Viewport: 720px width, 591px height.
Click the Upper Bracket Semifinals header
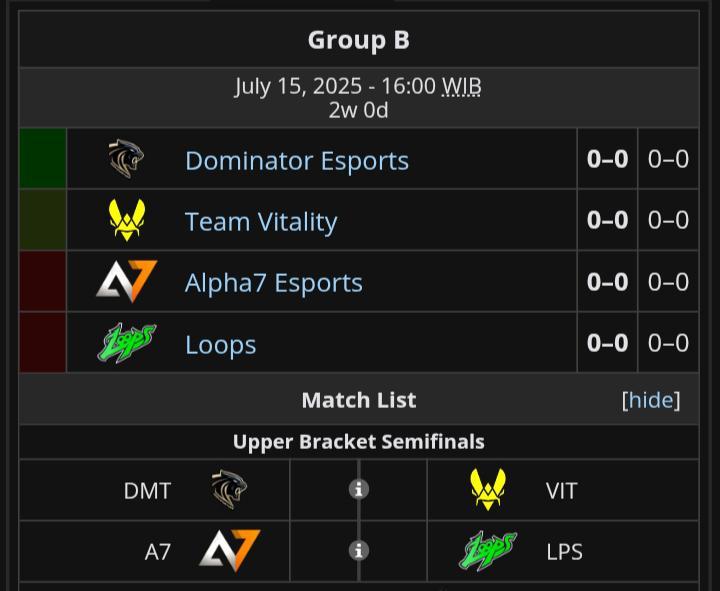[359, 442]
